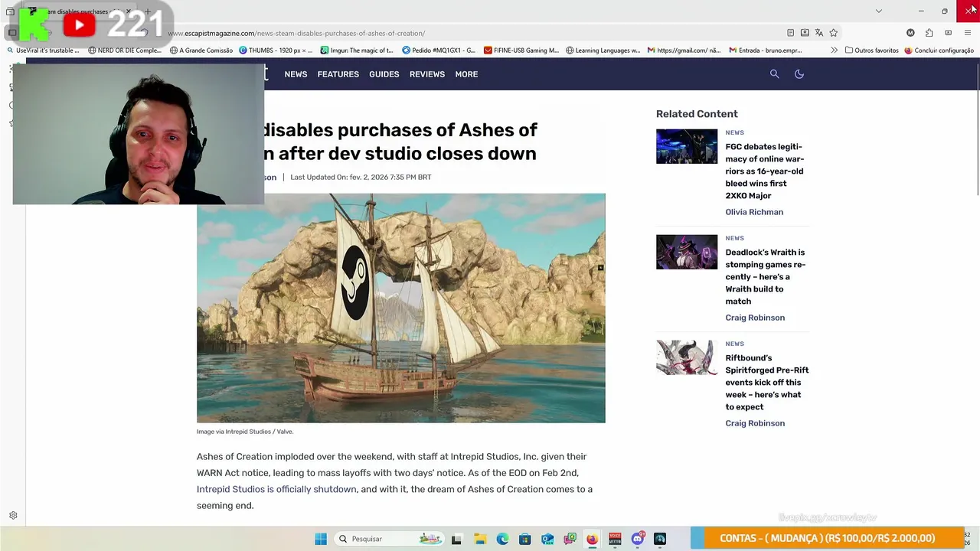Open Riftbound article thumbnail
Screen dimensions: 980x551
click(x=687, y=357)
